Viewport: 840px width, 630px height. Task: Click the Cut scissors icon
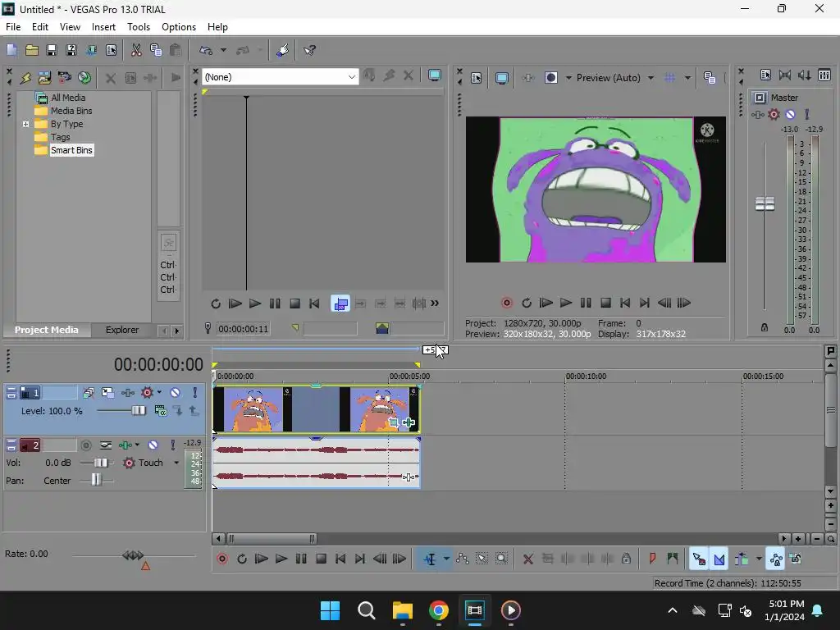pos(136,50)
